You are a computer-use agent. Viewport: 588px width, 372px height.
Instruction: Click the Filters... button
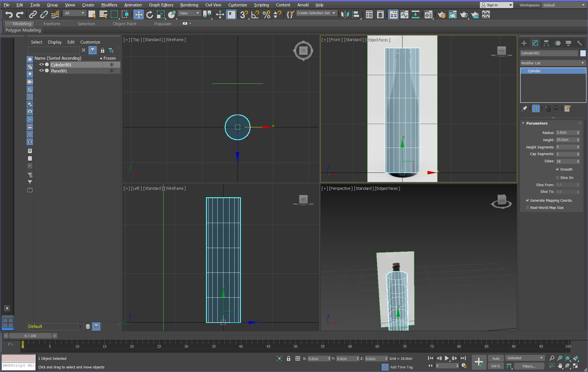pyautogui.click(x=529, y=366)
